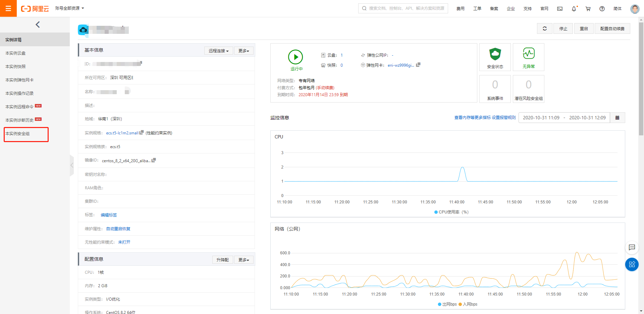Open the 备案 menu
644x314 pixels.
pos(494,9)
